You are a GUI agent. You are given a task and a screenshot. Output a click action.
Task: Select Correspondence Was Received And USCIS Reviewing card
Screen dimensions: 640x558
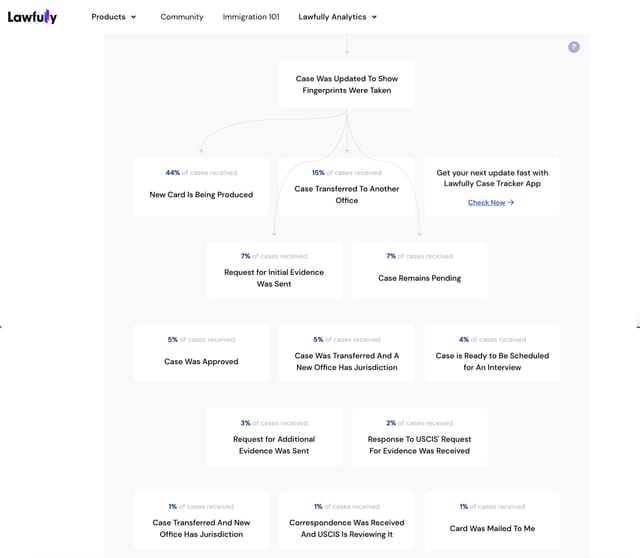pos(347,520)
